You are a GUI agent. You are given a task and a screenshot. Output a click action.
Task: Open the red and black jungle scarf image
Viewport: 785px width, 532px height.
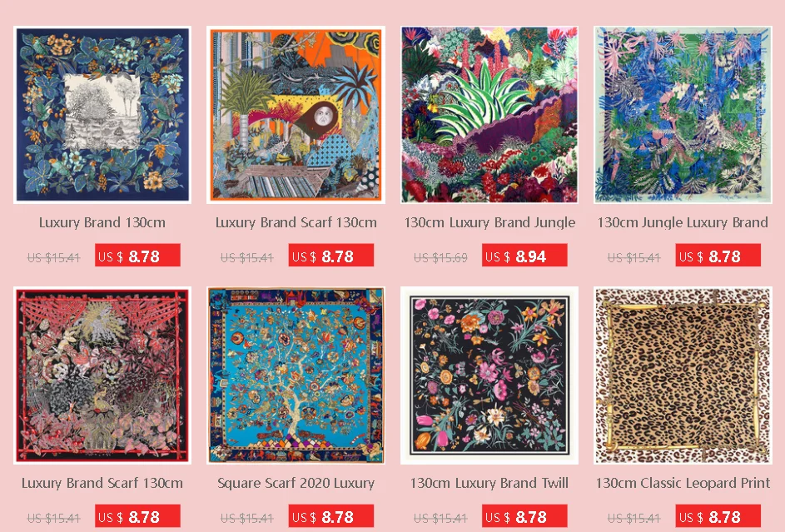(102, 375)
